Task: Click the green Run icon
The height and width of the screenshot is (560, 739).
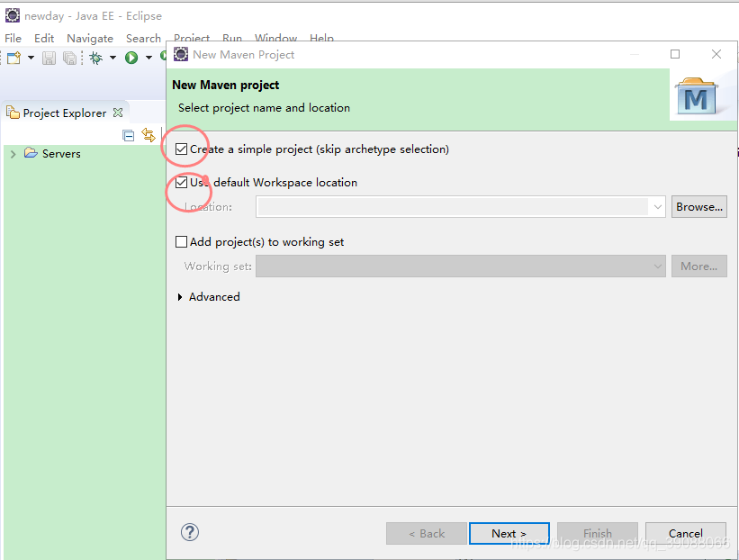Action: (x=131, y=58)
